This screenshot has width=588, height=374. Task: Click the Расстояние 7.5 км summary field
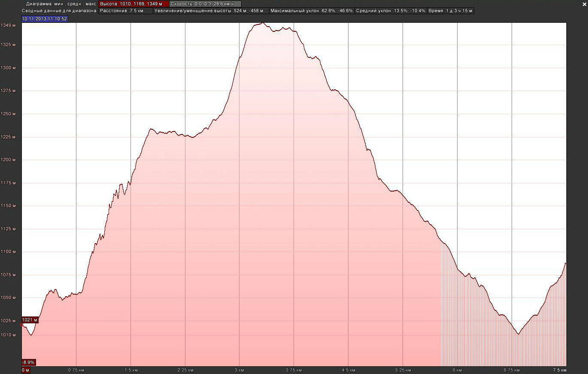125,11
